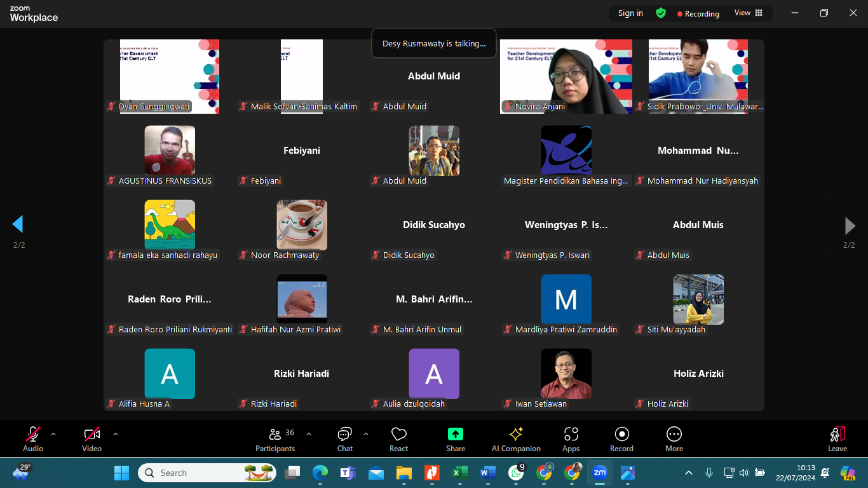Open AI Companion
This screenshot has width=868, height=488.
[x=516, y=439]
